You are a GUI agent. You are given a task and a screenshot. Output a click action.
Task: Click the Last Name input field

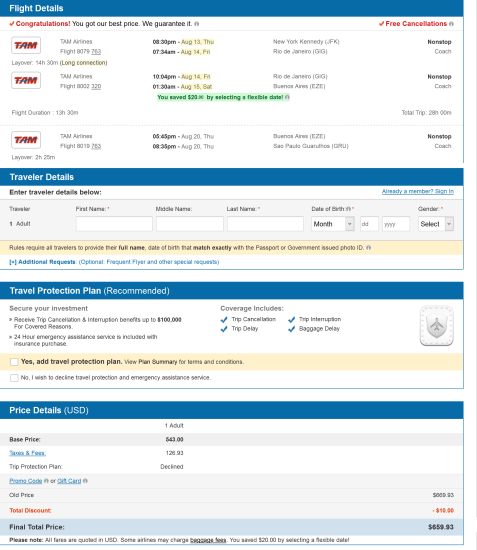pyautogui.click(x=265, y=224)
